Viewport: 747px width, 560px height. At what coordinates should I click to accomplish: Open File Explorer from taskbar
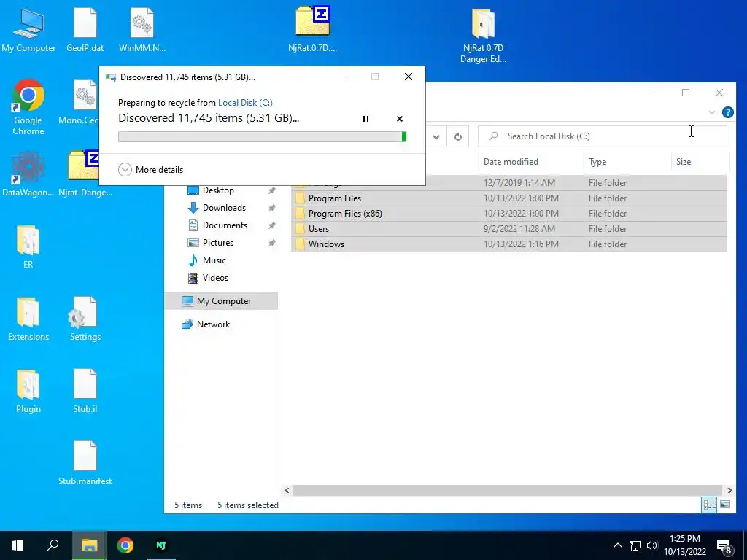click(89, 545)
